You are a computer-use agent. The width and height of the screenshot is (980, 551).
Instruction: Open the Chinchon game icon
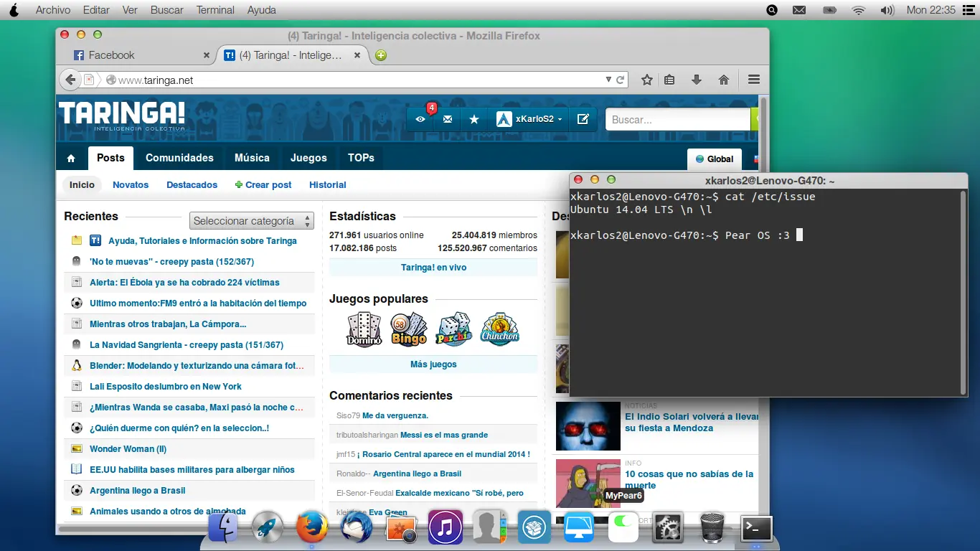[x=499, y=330]
